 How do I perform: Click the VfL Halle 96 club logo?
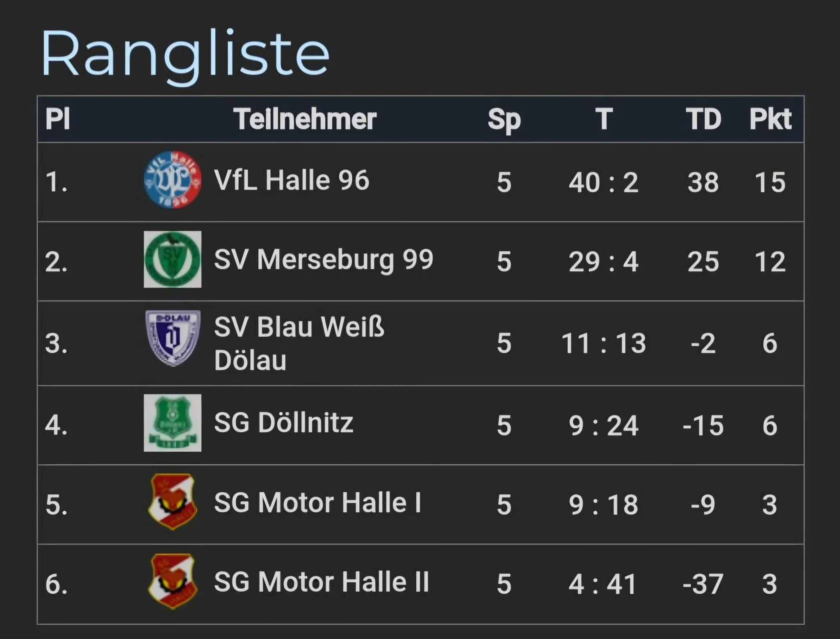coord(172,180)
